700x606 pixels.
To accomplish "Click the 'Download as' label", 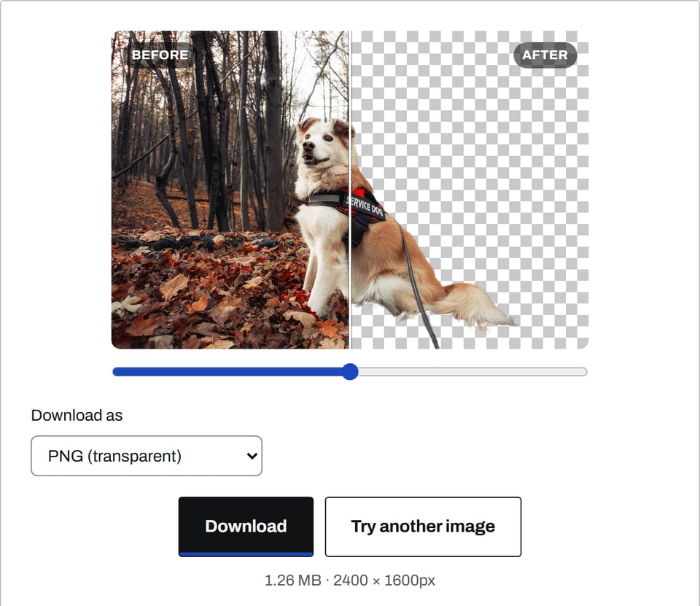I will click(77, 416).
